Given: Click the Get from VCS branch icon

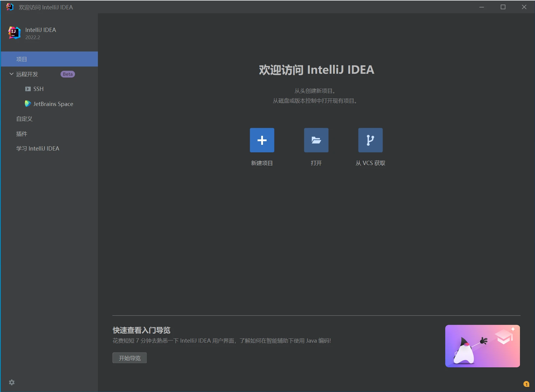Looking at the screenshot, I should click(370, 140).
